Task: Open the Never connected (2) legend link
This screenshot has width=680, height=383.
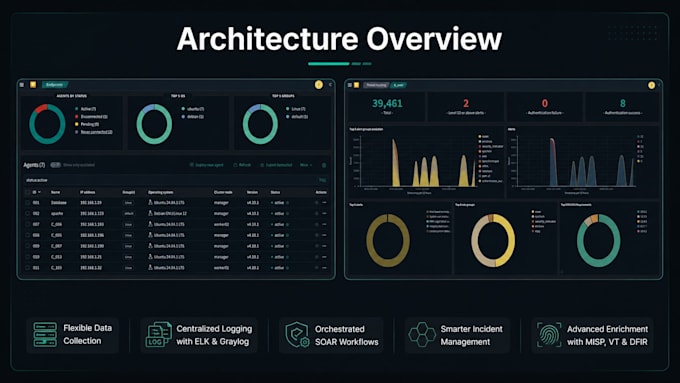Action: (x=96, y=132)
